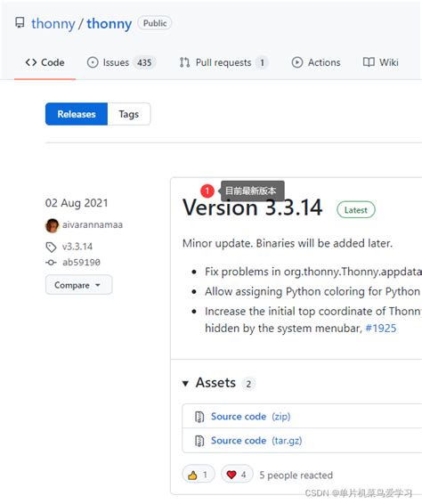422x504 pixels.
Task: Open the Source code (zip) file icon
Action: click(199, 417)
